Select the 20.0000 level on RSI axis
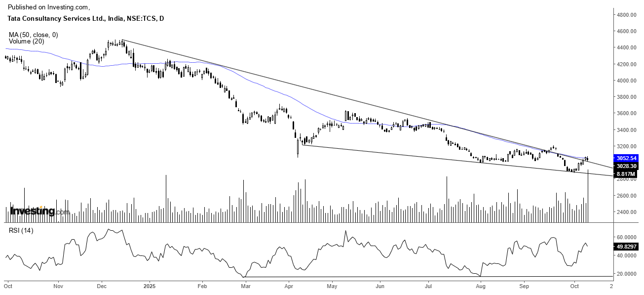Viewport: 644px width, 295px height. click(x=626, y=274)
